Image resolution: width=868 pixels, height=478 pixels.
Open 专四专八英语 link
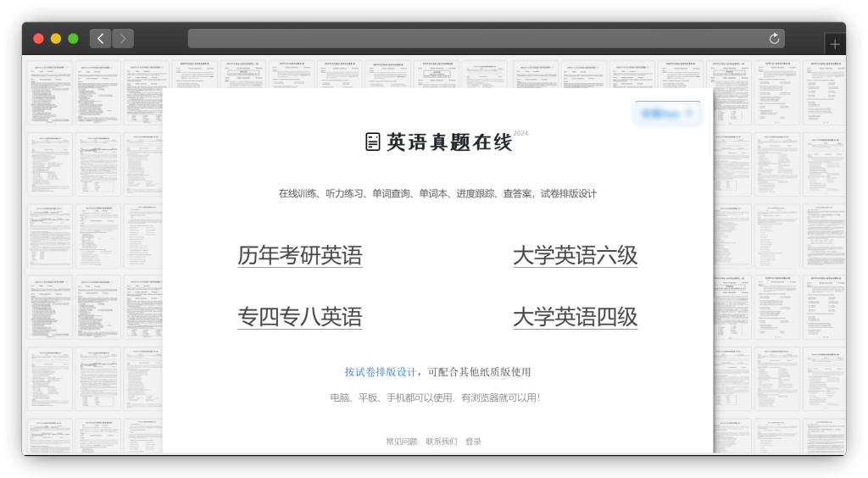pyautogui.click(x=300, y=317)
